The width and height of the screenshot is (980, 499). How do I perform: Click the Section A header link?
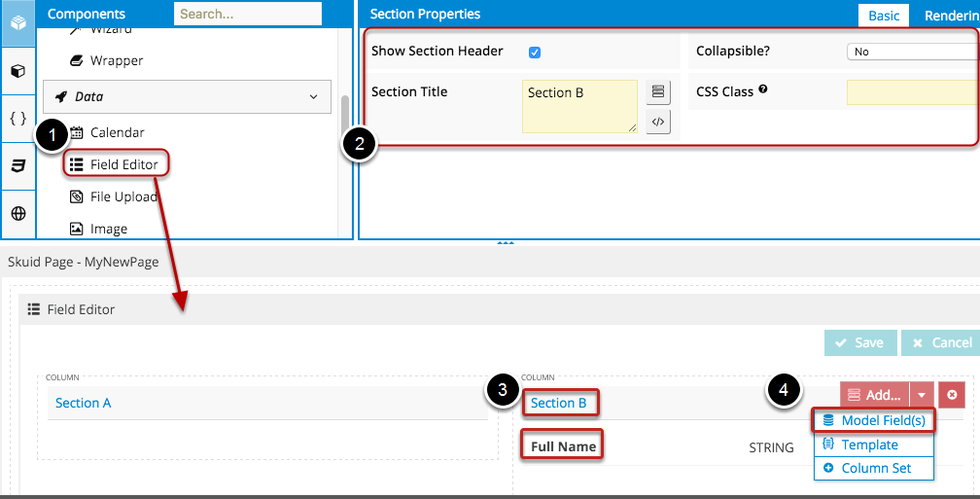coord(84,403)
